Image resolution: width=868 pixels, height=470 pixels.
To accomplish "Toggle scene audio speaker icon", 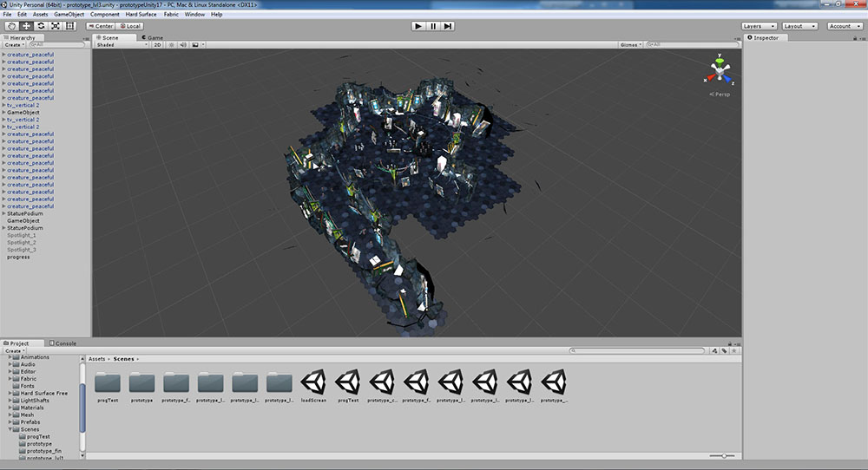I will click(x=183, y=44).
